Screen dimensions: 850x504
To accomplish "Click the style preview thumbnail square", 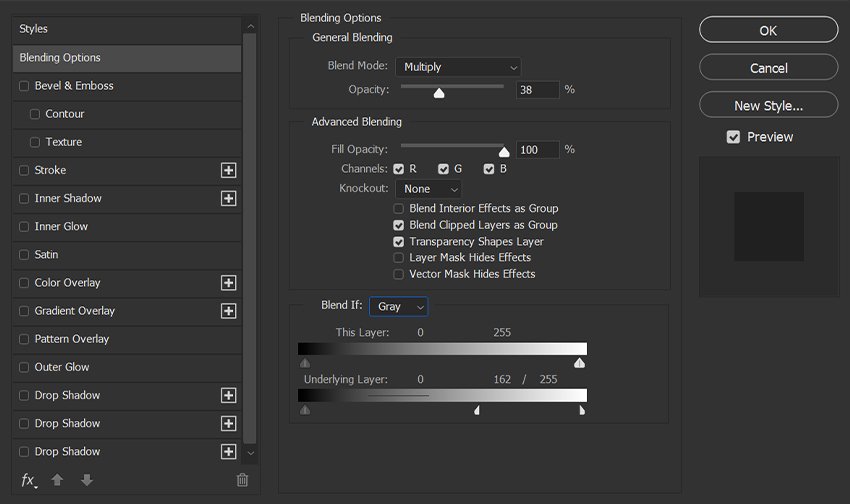I will pos(769,227).
